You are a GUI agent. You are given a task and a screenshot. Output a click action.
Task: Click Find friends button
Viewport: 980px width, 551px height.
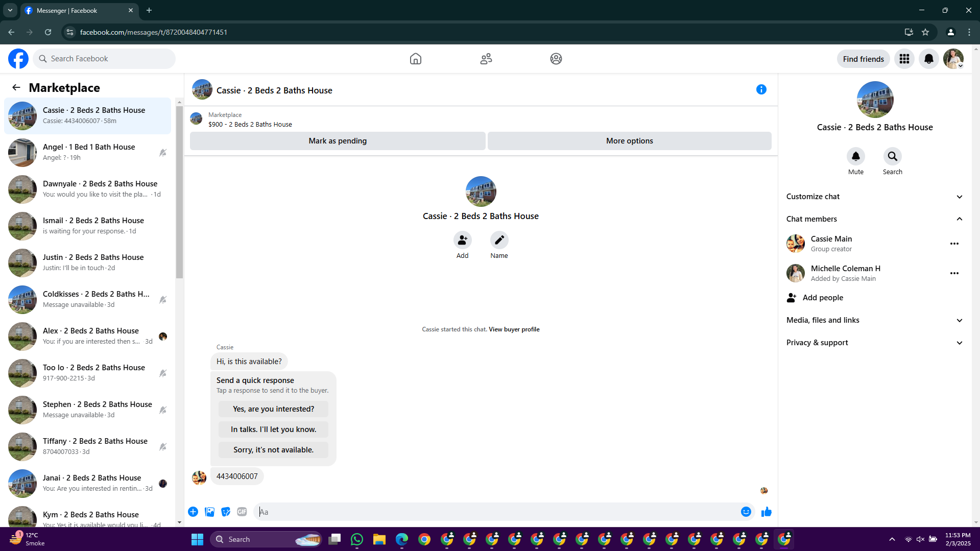click(x=863, y=59)
